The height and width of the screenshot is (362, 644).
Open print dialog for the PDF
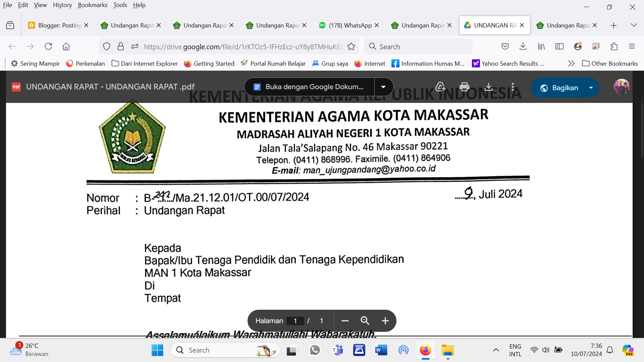tap(464, 86)
